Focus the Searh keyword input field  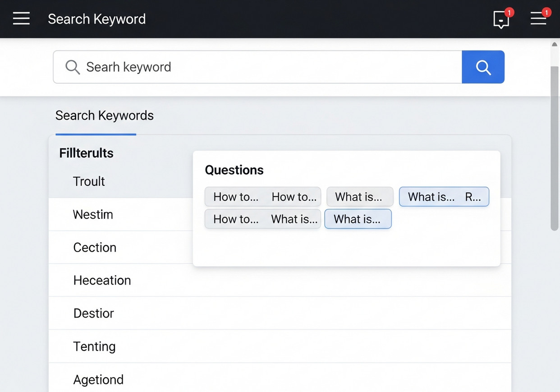(257, 67)
